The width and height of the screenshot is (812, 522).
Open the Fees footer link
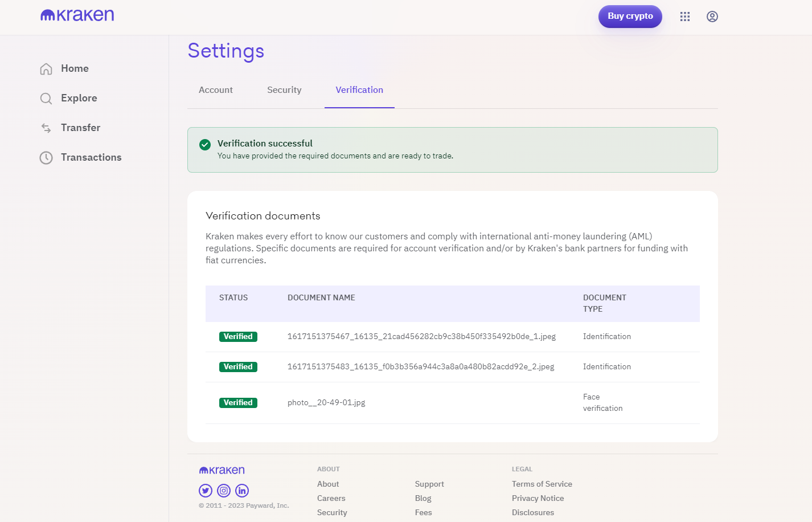[x=424, y=512]
